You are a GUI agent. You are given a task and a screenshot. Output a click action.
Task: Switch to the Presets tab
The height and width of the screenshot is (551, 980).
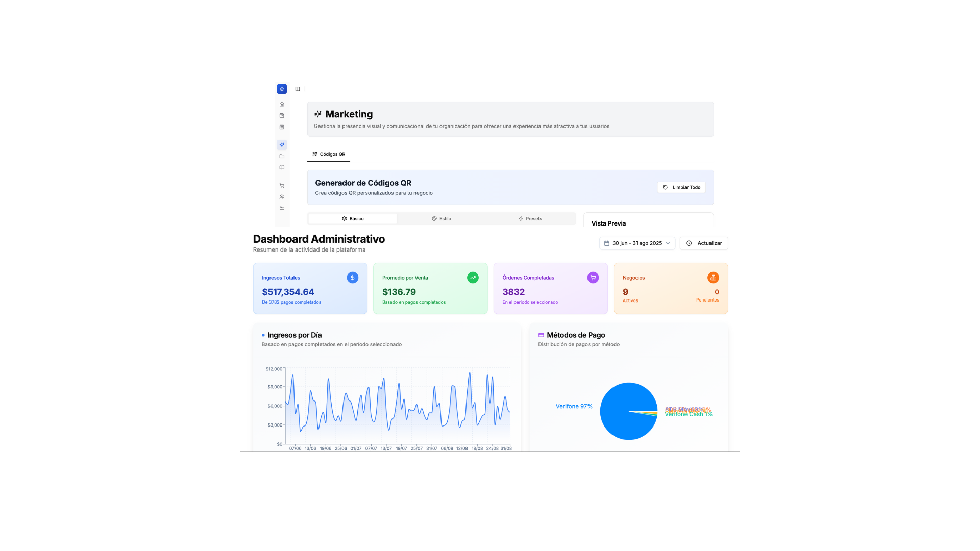530,219
